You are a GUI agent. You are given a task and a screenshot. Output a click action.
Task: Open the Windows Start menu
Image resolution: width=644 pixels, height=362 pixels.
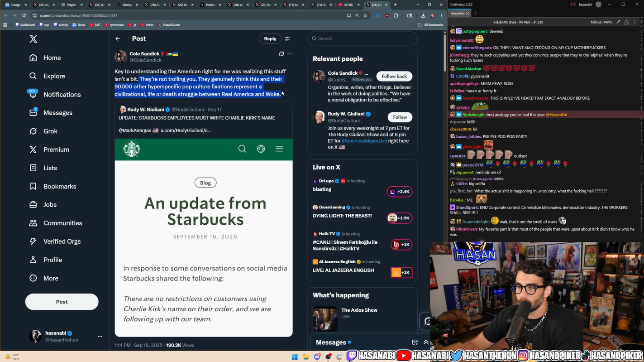point(295,357)
